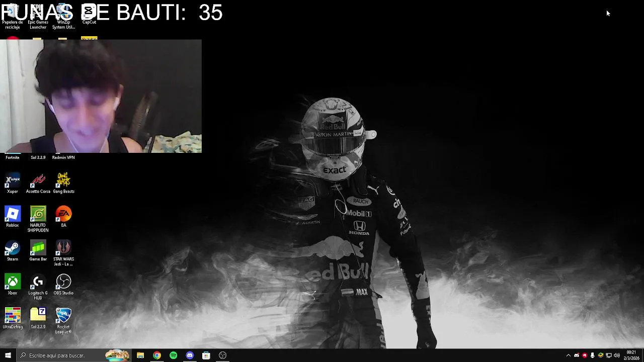This screenshot has height=362, width=644.
Task: Click the search highlights picture in search box
Action: [x=117, y=355]
